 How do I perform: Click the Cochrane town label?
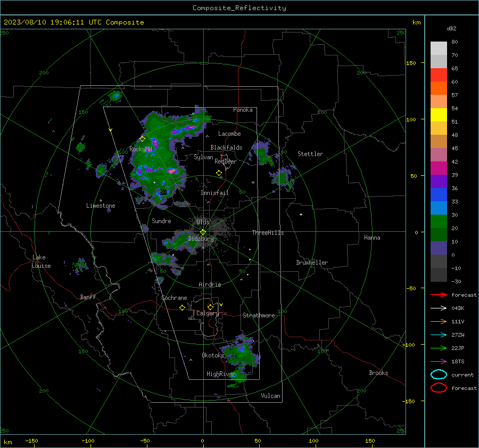click(174, 298)
